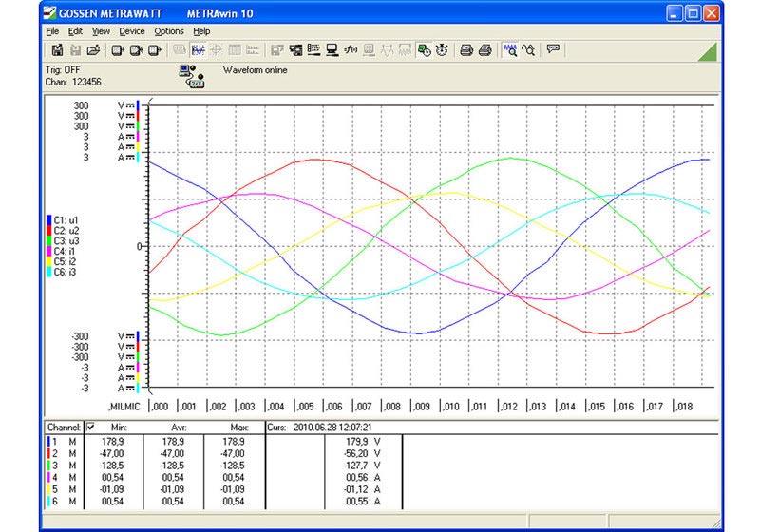The image size is (760, 532).
Task: Click the Trig: OFF status text
Action: coord(63,69)
